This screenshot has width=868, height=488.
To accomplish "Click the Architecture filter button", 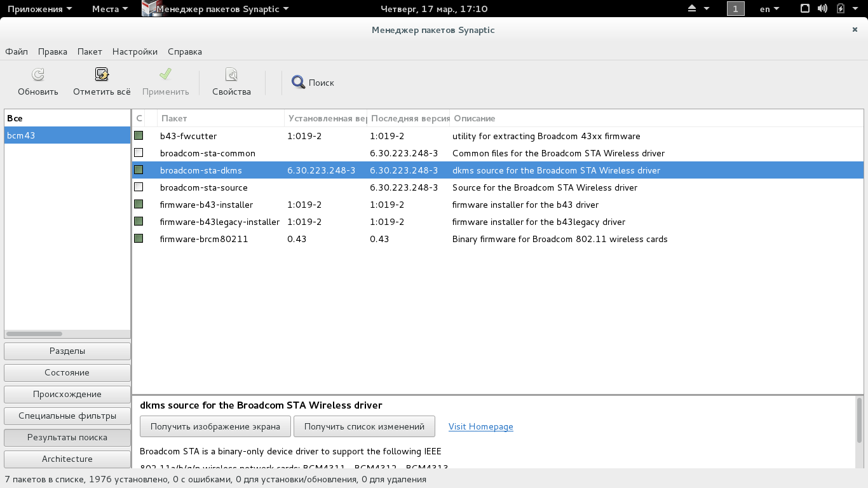I will (x=67, y=459).
